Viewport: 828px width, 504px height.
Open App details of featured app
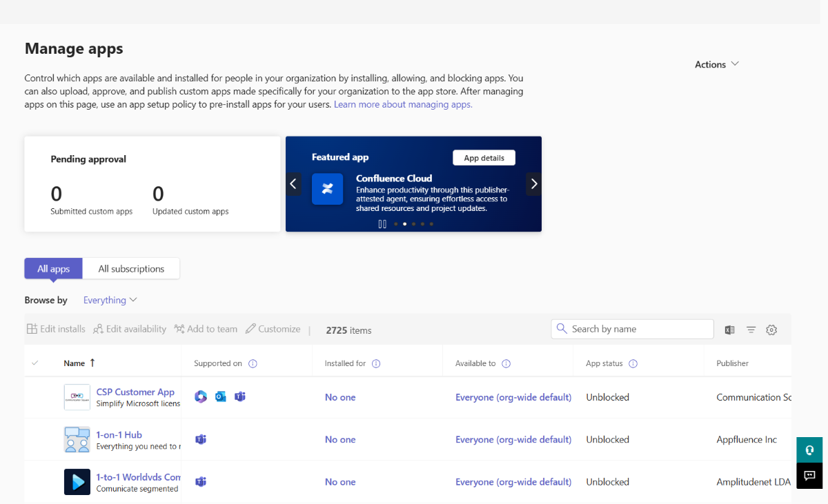point(484,158)
